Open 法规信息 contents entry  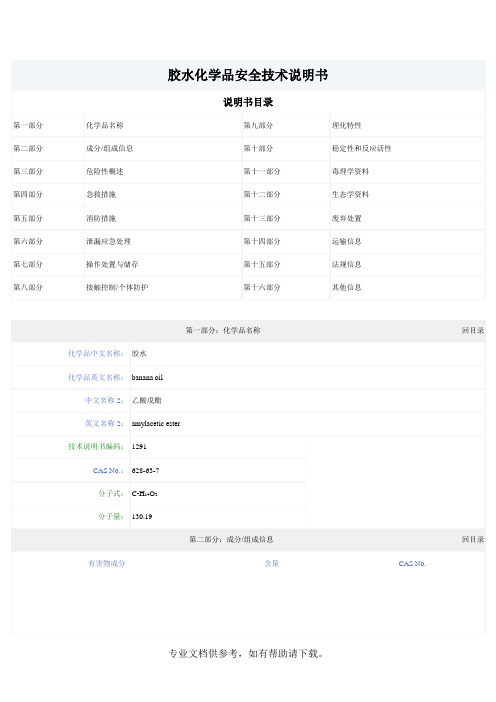tap(346, 264)
